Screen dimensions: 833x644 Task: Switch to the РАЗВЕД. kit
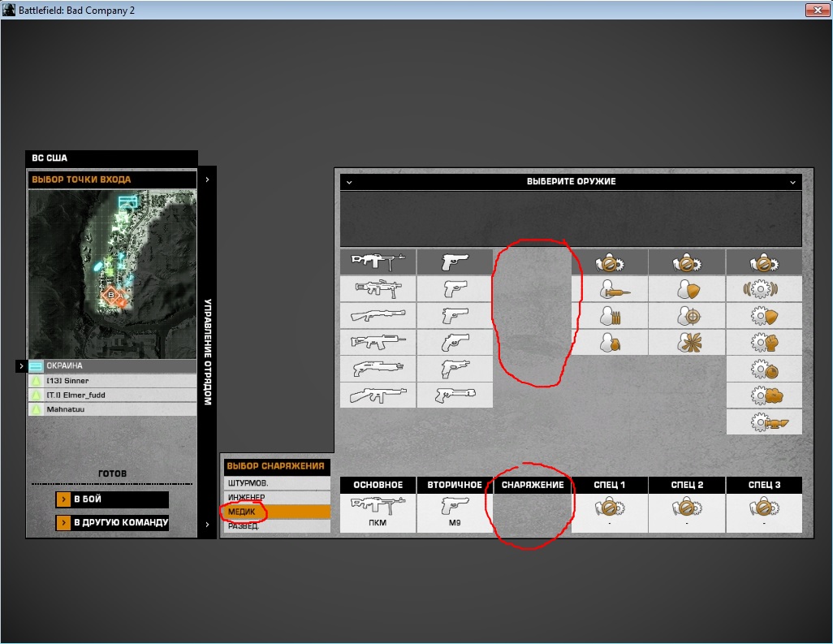(277, 526)
